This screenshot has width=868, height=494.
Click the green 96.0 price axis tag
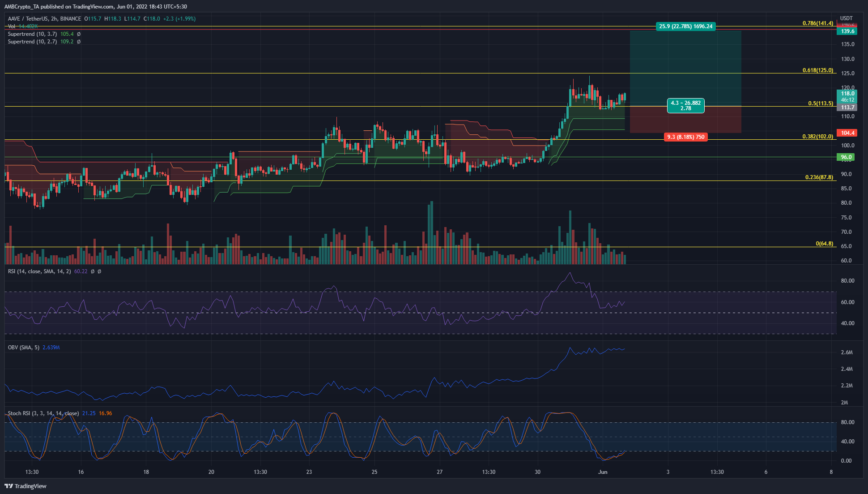click(x=846, y=157)
